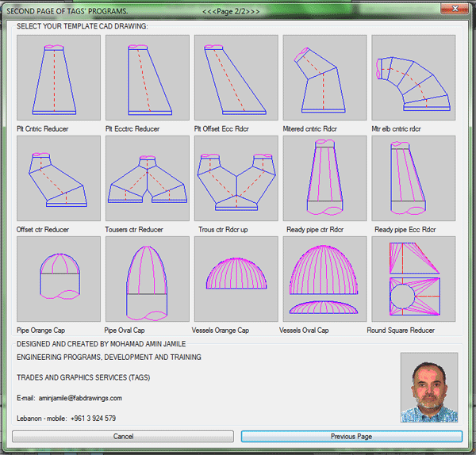Select the Round Square Reducer drawing
Viewport: 476px width, 455px height.
pyautogui.click(x=413, y=279)
